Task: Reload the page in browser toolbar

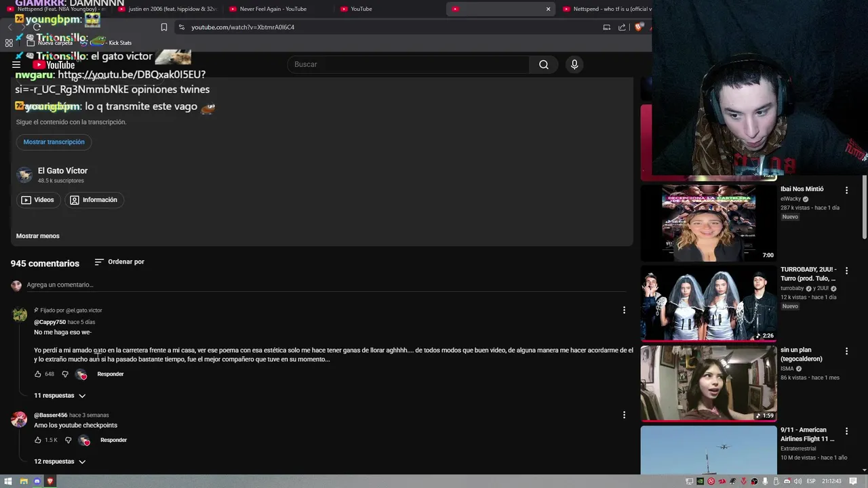Action: coord(37,27)
